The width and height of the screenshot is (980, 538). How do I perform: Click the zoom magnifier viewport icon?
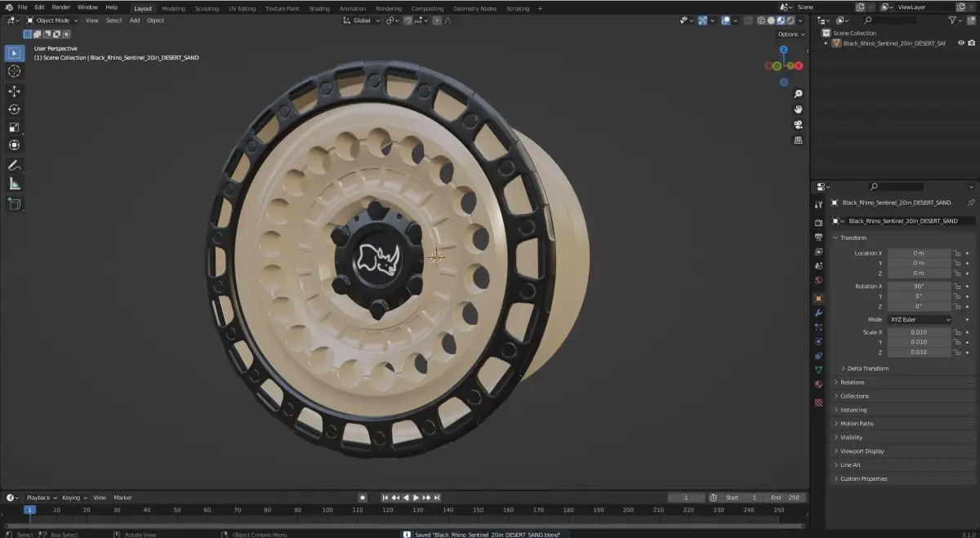coord(798,94)
